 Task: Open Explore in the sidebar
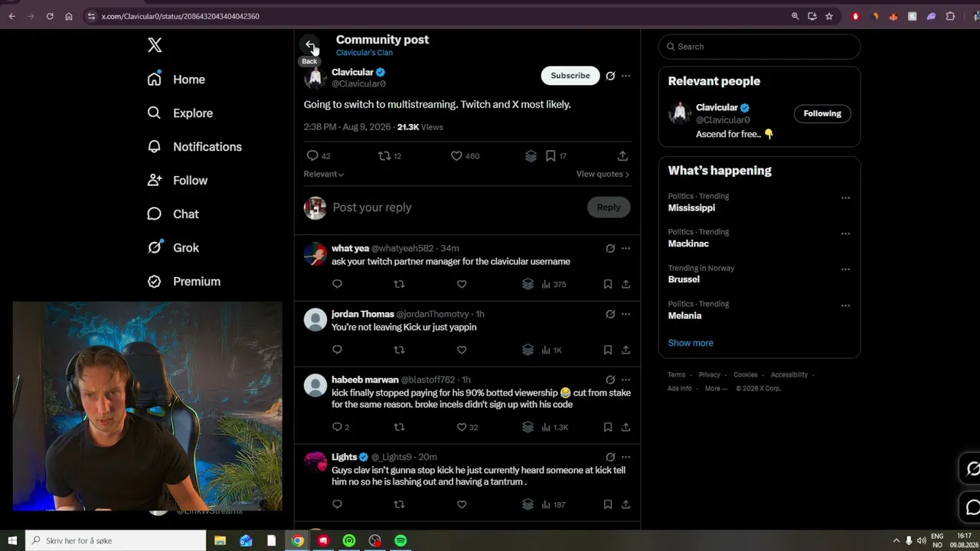point(180,113)
